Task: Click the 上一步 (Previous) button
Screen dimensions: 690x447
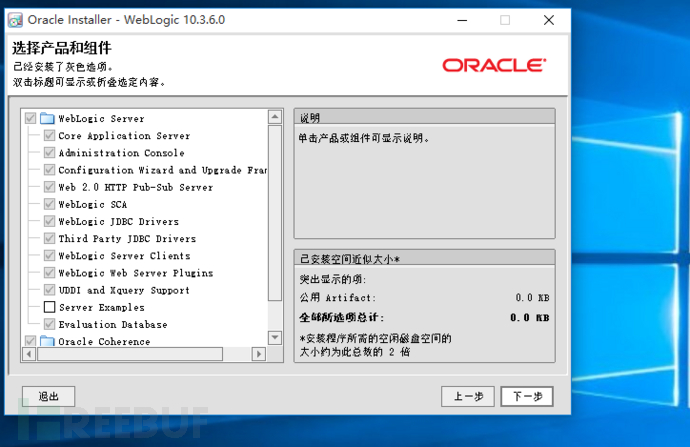Action: (x=468, y=396)
